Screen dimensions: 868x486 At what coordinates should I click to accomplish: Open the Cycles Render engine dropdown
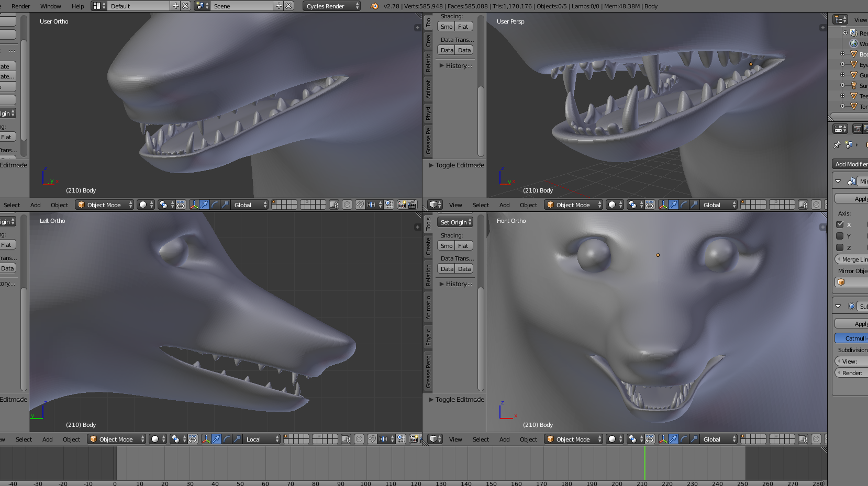click(332, 6)
